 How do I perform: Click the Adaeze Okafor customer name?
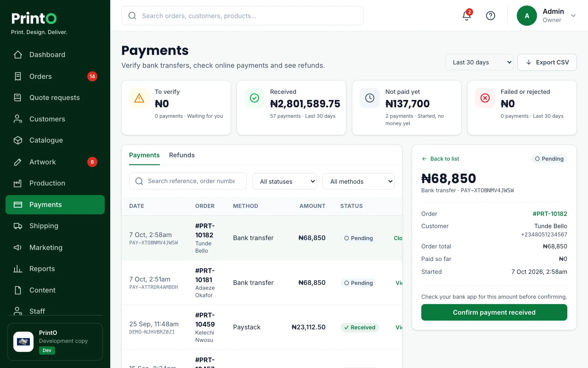205,292
